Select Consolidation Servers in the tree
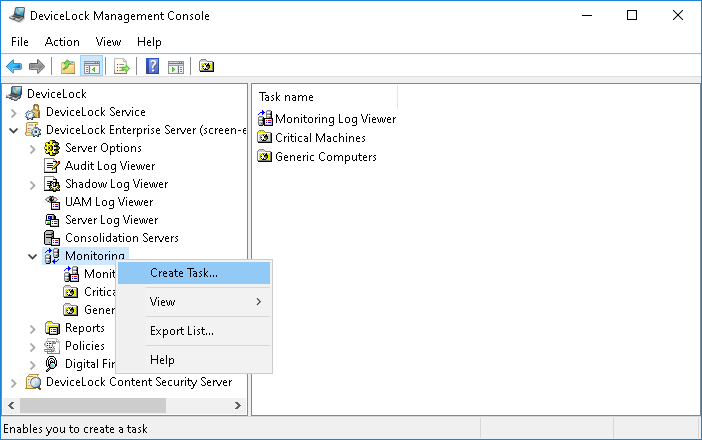 pos(121,238)
